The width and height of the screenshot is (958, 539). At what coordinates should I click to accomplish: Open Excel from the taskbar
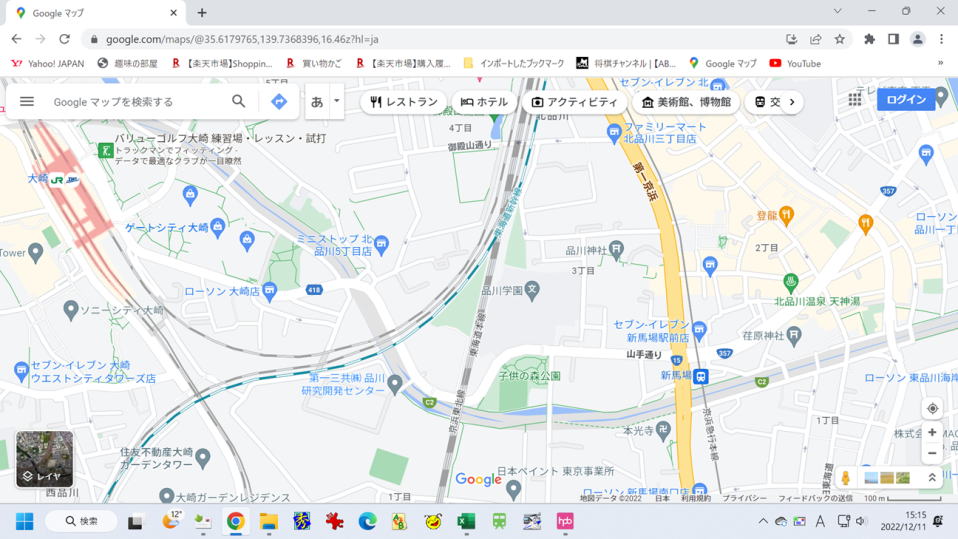pos(466,521)
